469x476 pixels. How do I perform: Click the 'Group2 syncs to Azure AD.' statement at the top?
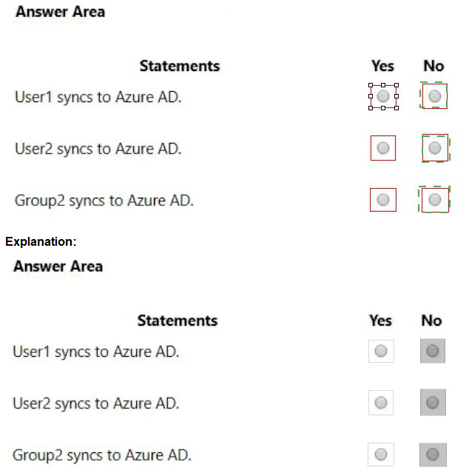click(x=104, y=201)
